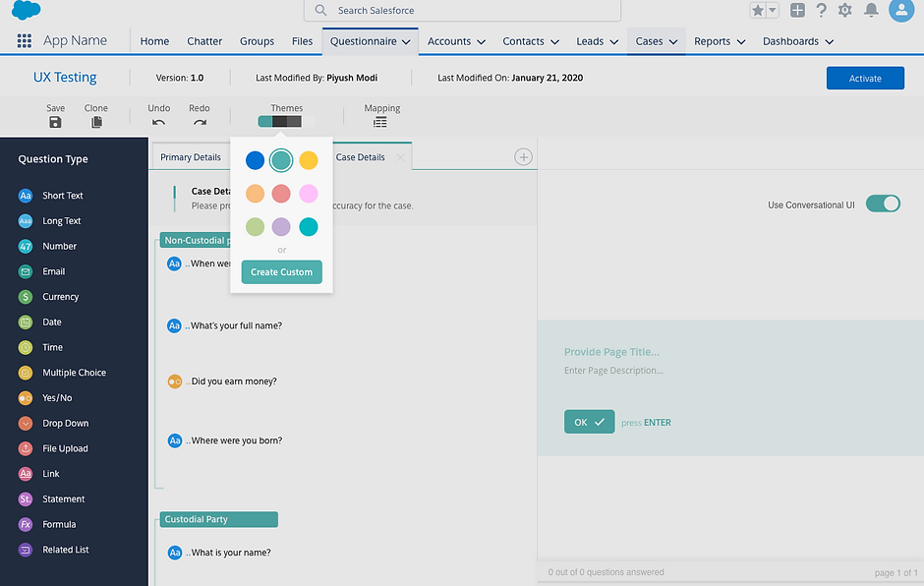924x586 pixels.
Task: Open the Files tab
Action: (303, 41)
